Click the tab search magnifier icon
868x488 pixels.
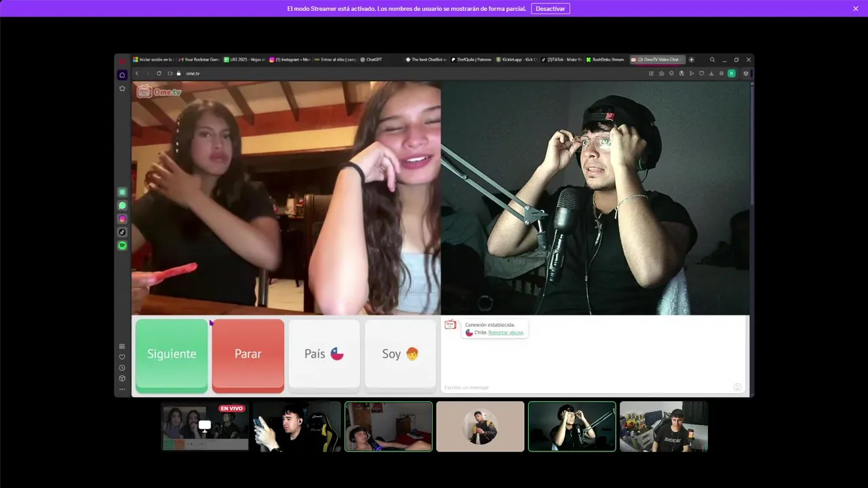click(712, 60)
